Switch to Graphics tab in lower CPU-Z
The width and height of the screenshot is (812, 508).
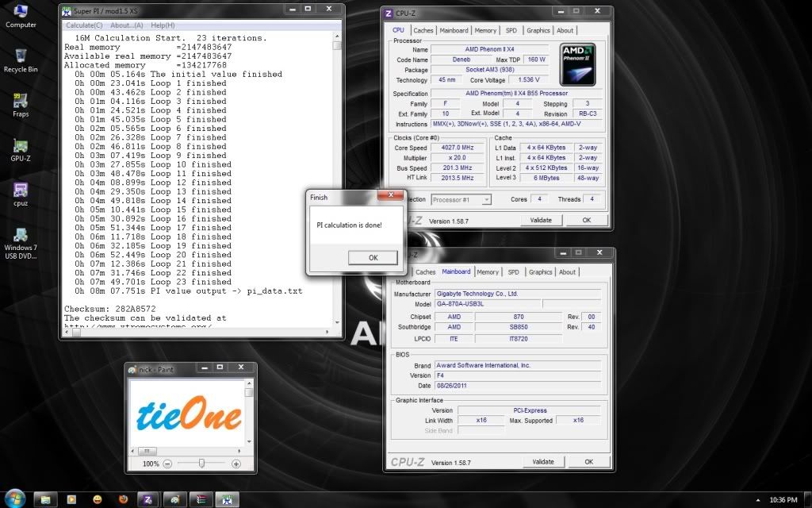540,272
